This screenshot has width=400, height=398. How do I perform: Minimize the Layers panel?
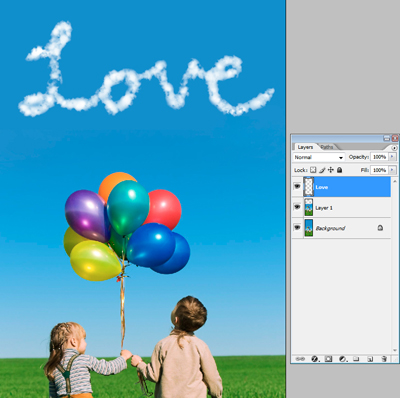(x=386, y=138)
